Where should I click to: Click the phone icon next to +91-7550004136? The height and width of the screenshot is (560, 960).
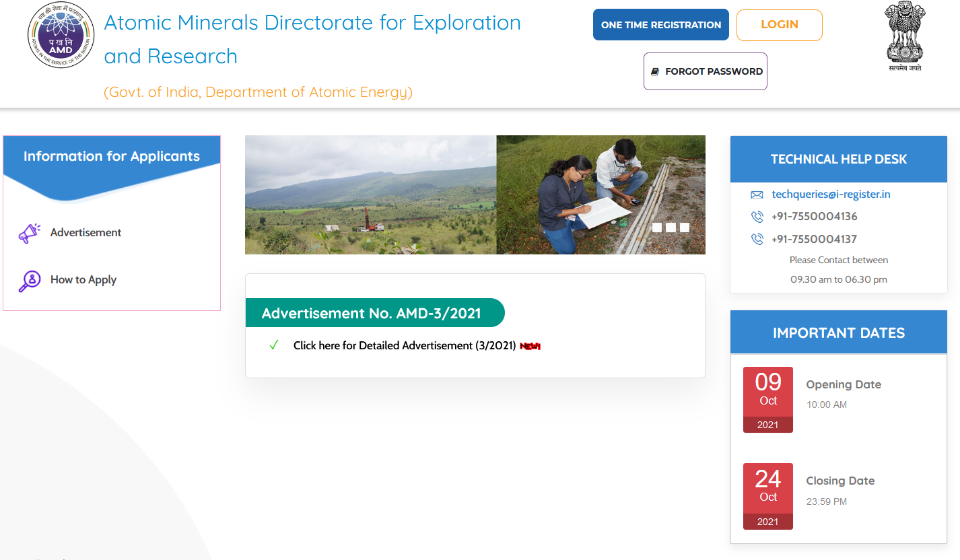click(x=757, y=217)
